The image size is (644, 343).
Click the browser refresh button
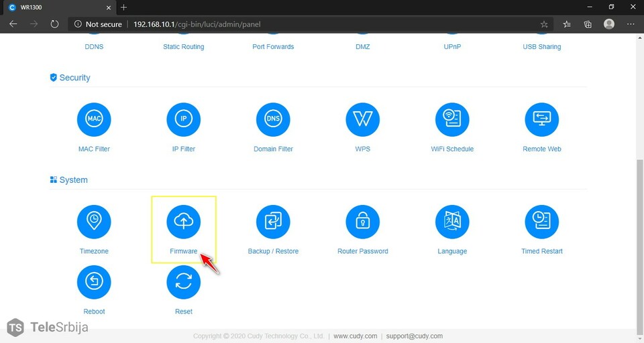coord(55,24)
